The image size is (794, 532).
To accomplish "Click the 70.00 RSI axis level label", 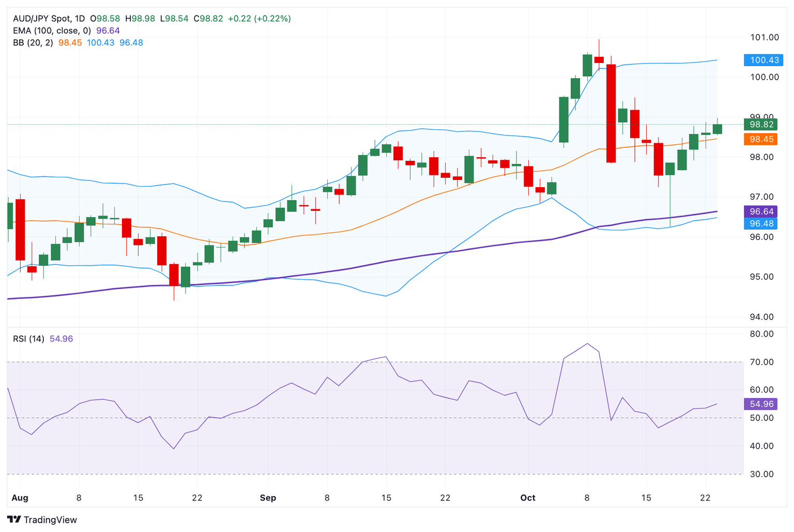I will tap(761, 362).
